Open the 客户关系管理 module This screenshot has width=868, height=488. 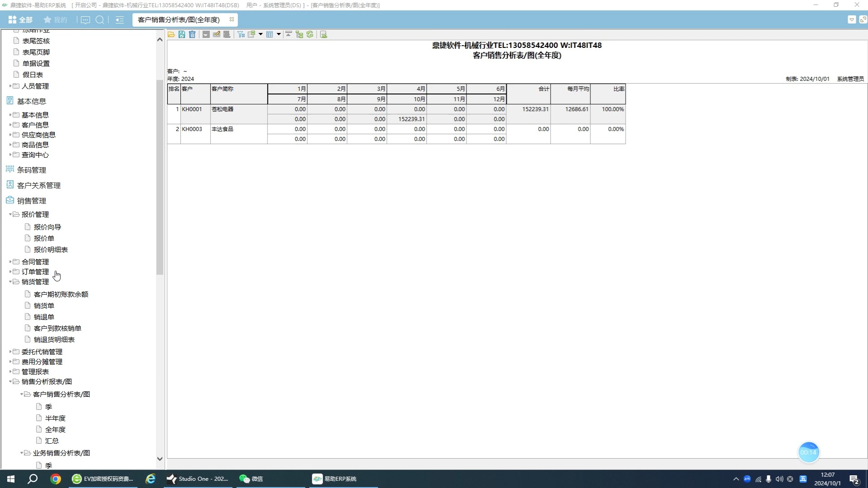tap(38, 185)
